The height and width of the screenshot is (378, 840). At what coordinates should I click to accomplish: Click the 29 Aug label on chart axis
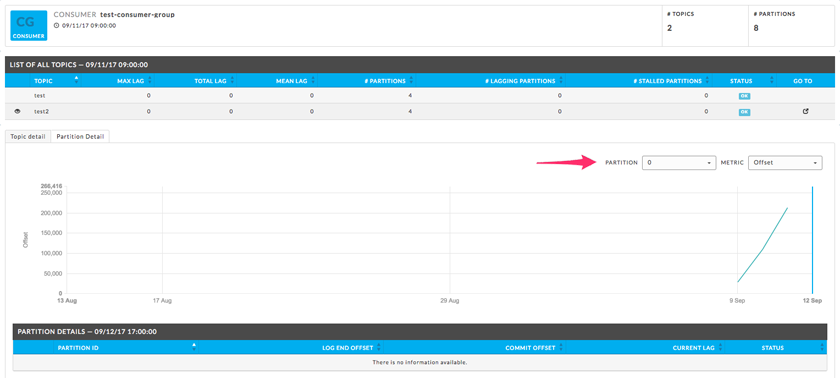(x=450, y=301)
